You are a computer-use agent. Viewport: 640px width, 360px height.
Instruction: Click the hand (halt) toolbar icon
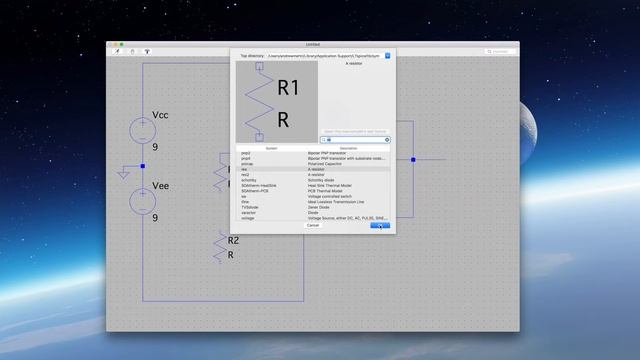click(132, 51)
